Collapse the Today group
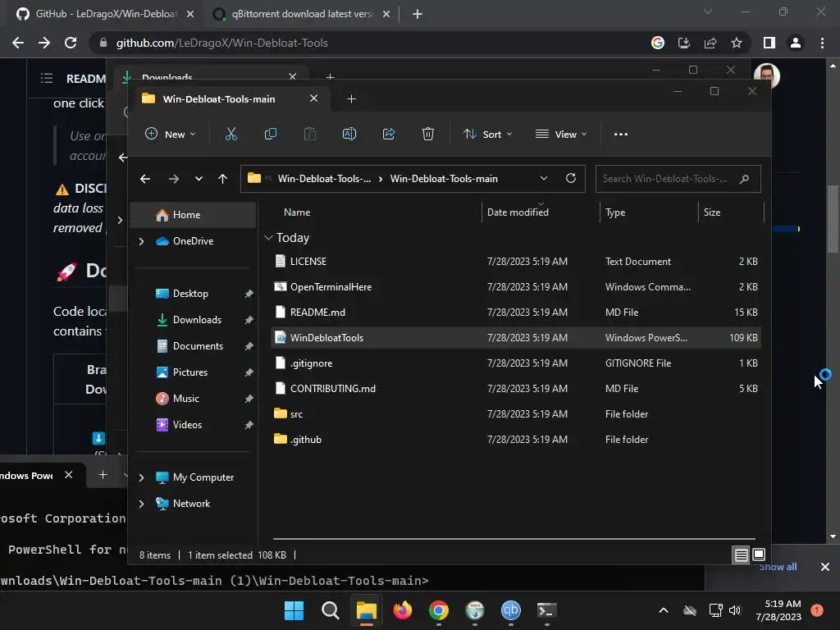Image resolution: width=840 pixels, height=630 pixels. 268,238
